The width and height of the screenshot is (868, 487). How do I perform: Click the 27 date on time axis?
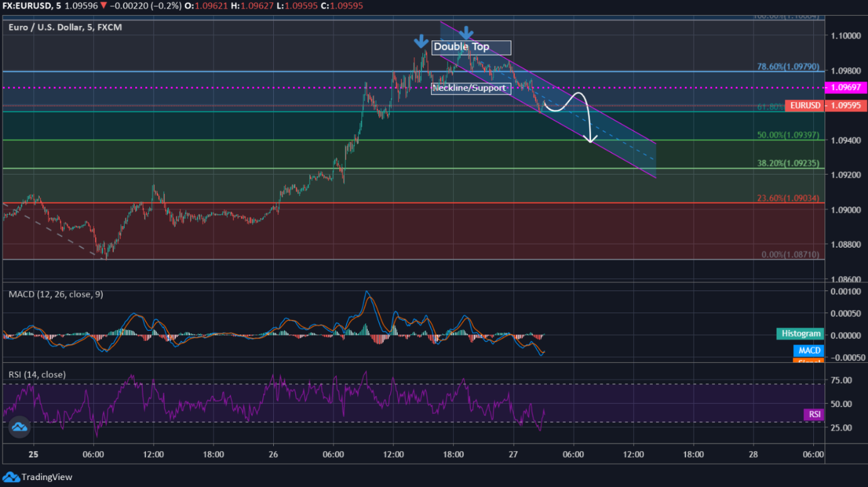[x=513, y=454]
